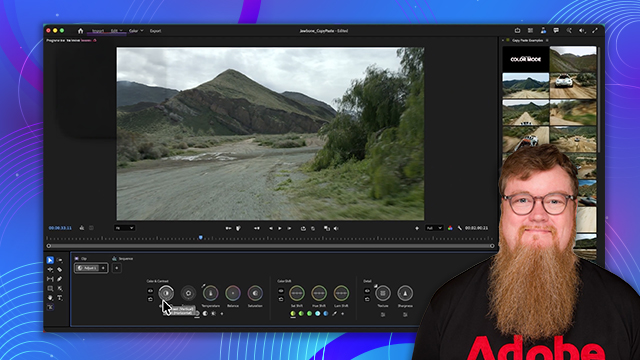640x360 pixels.
Task: Click the add marker shield icon
Action: (x=238, y=229)
